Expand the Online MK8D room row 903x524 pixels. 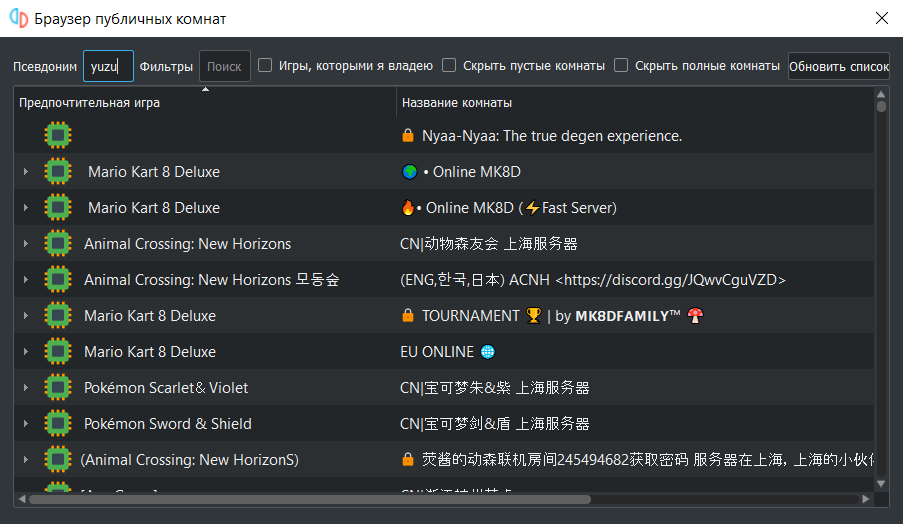pos(25,172)
